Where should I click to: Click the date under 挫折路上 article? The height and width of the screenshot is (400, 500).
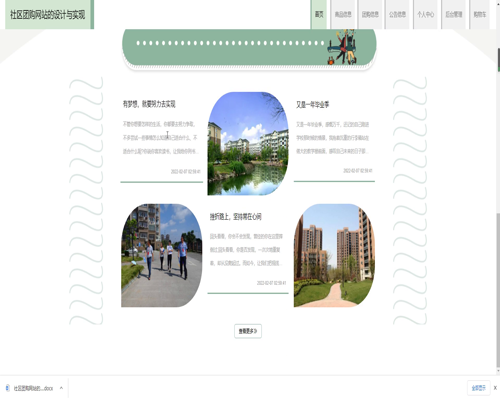click(271, 283)
